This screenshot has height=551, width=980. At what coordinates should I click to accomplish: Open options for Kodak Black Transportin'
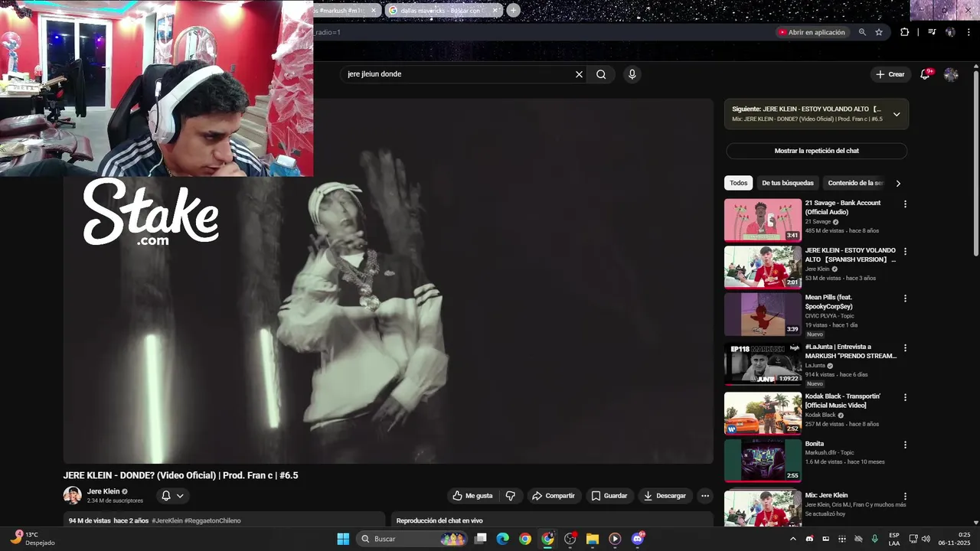pyautogui.click(x=905, y=398)
